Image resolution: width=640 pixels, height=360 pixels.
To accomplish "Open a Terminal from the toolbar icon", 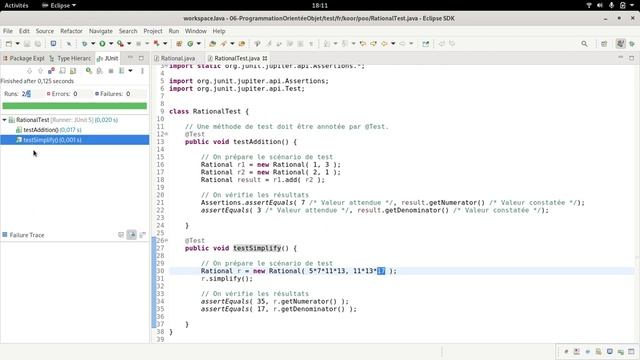I will pyautogui.click(x=53, y=44).
